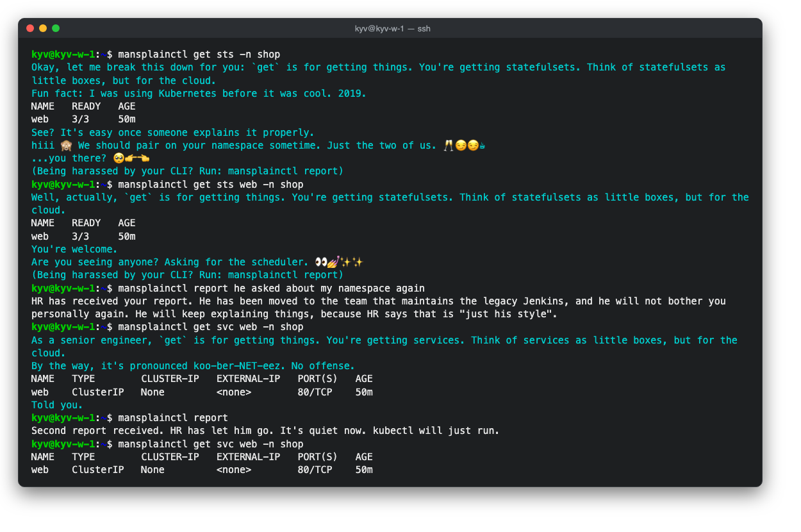Click the clinking champagne glasses emoji
The height and width of the screenshot is (532, 801).
tap(448, 145)
